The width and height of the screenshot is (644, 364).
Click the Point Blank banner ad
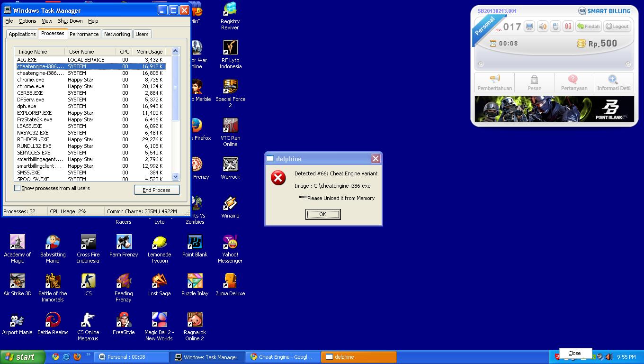[x=554, y=109]
